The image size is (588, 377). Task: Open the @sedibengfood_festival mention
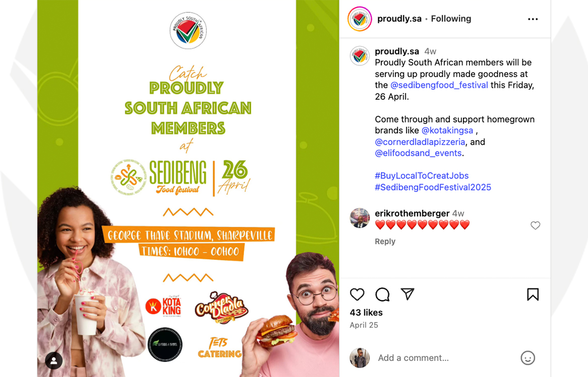click(439, 85)
